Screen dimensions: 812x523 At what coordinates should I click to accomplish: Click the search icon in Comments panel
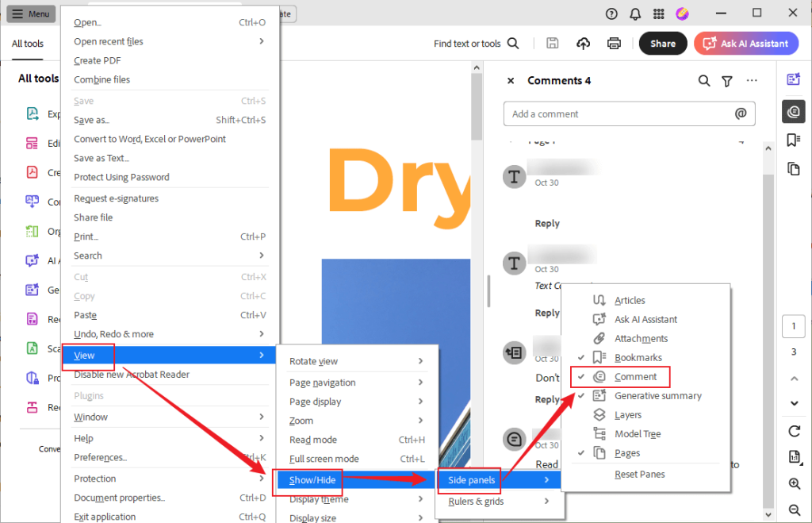coord(704,80)
